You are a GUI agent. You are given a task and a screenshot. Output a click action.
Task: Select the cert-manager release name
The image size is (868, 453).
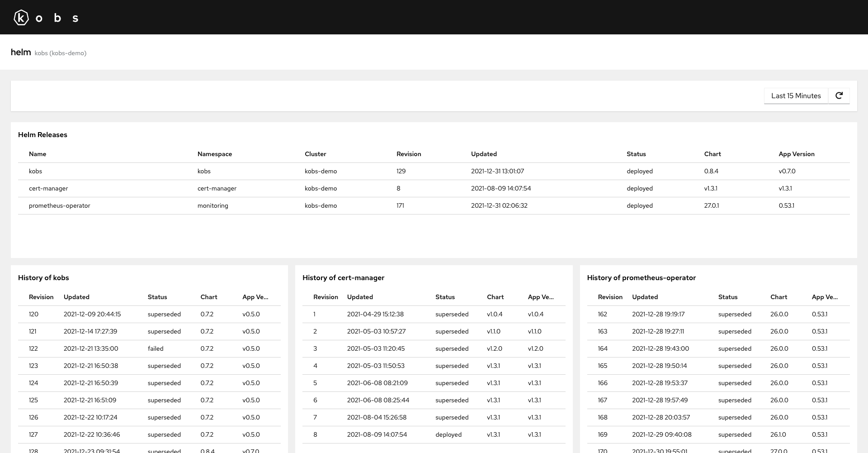(x=48, y=188)
